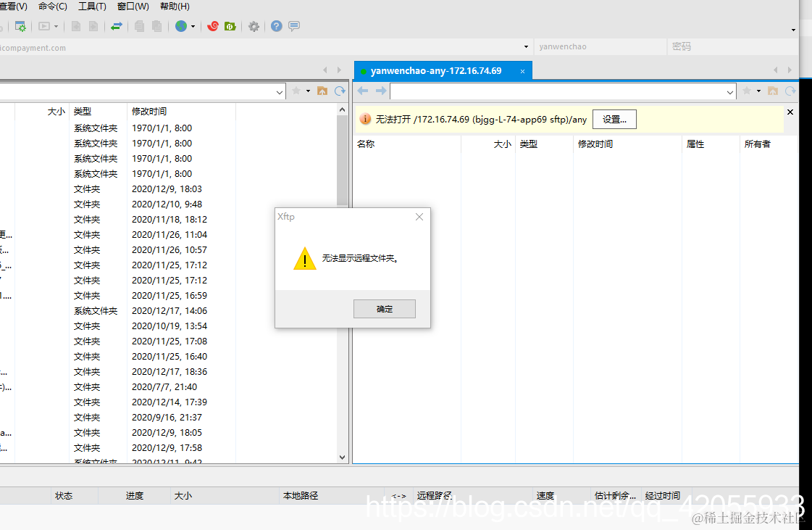Click the remote pane bookmark star icon
This screenshot has width=812, height=530.
(747, 91)
